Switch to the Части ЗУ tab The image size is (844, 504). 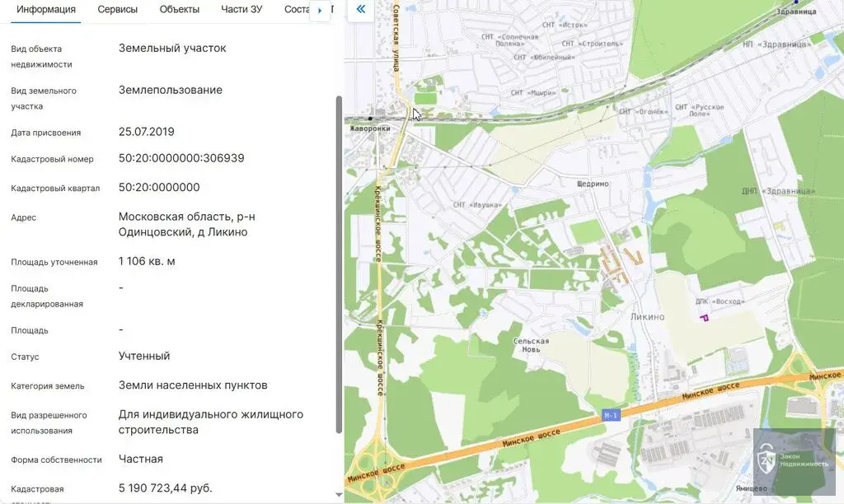coord(241,10)
